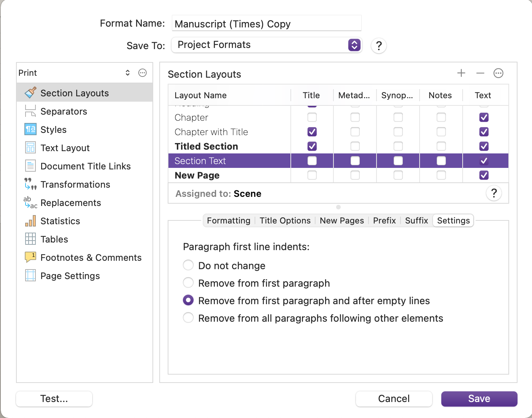Click the Format Name text field
The image size is (532, 418).
pos(266,23)
